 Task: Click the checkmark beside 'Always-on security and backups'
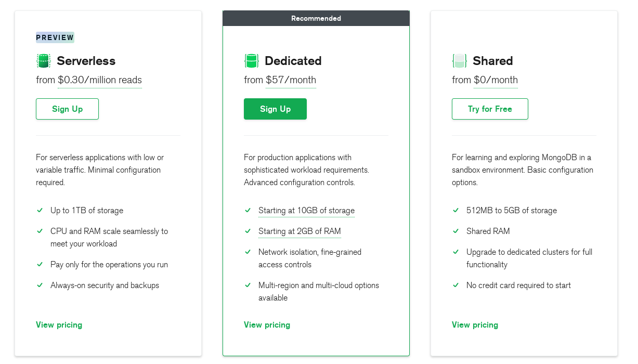[x=40, y=285]
